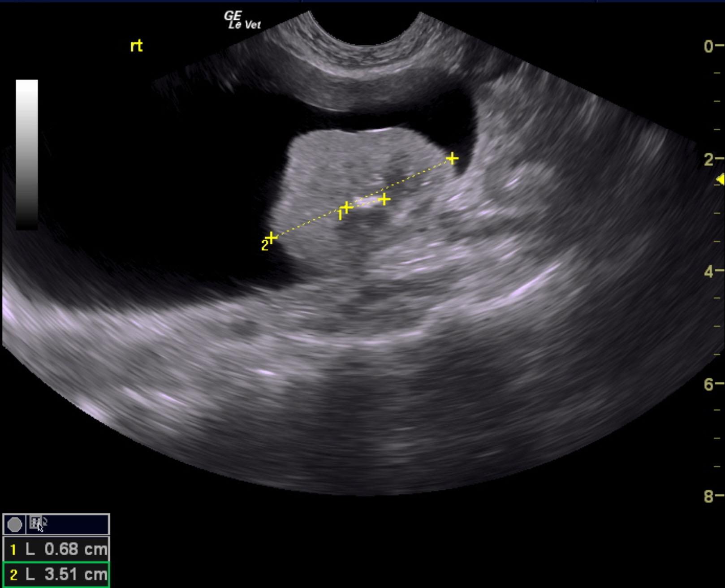The width and height of the screenshot is (725, 588).
Task: Click the 6 cm depth scale mark
Action: tap(712, 384)
